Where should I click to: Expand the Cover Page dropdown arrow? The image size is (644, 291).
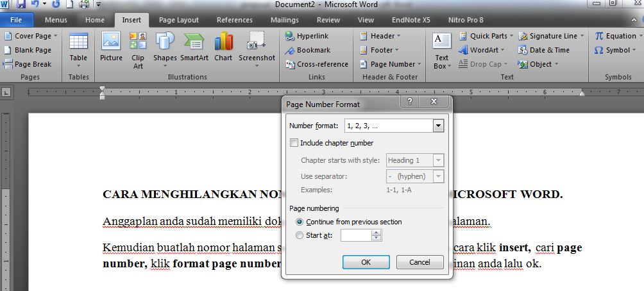55,36
